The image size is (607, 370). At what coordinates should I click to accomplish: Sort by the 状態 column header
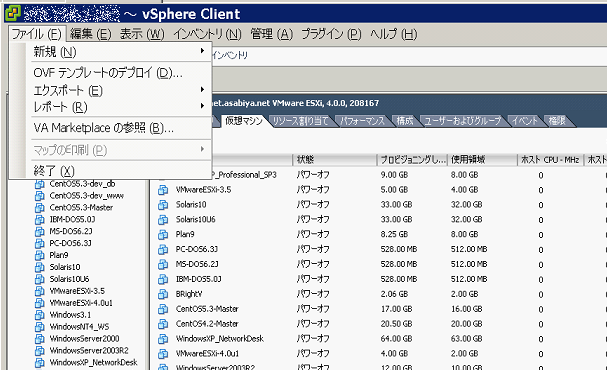(x=334, y=159)
